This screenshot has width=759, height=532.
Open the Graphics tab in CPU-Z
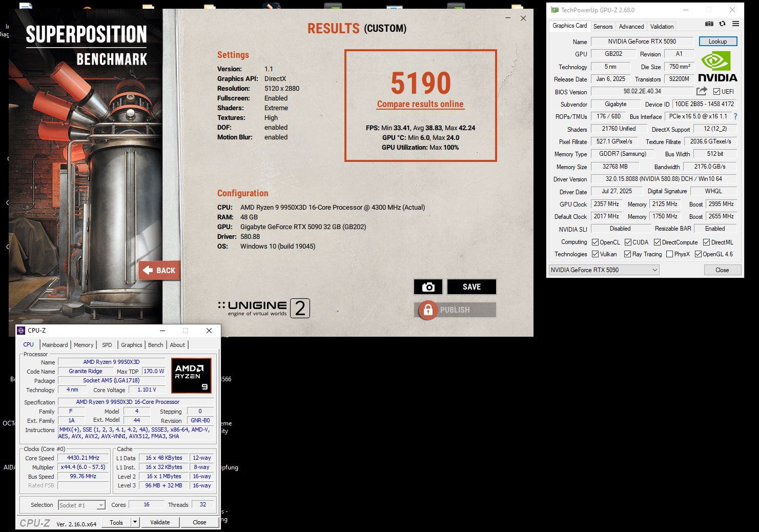(131, 345)
